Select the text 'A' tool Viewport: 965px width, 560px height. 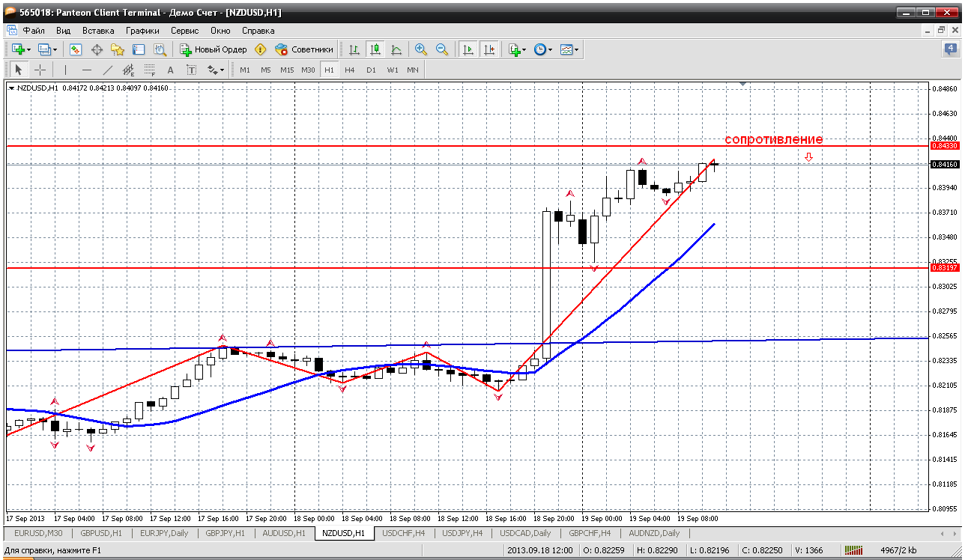[170, 70]
